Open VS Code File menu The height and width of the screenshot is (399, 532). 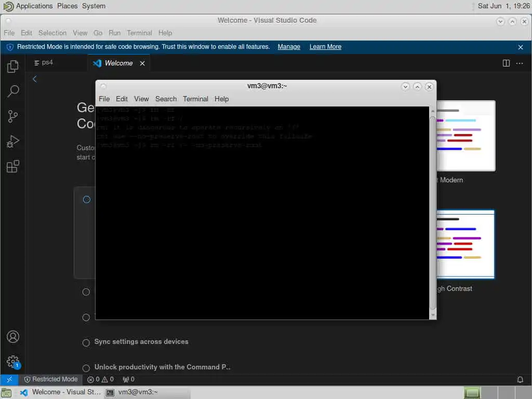[9, 33]
